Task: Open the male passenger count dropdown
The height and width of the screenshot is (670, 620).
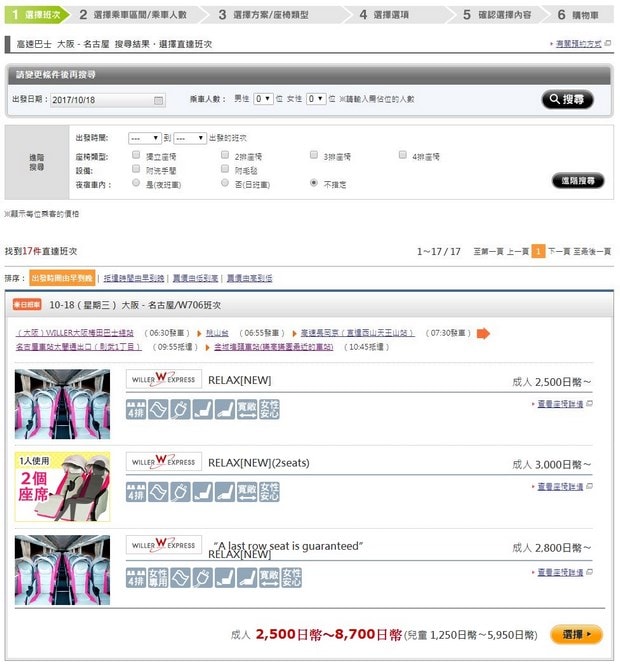Action: coord(263,99)
